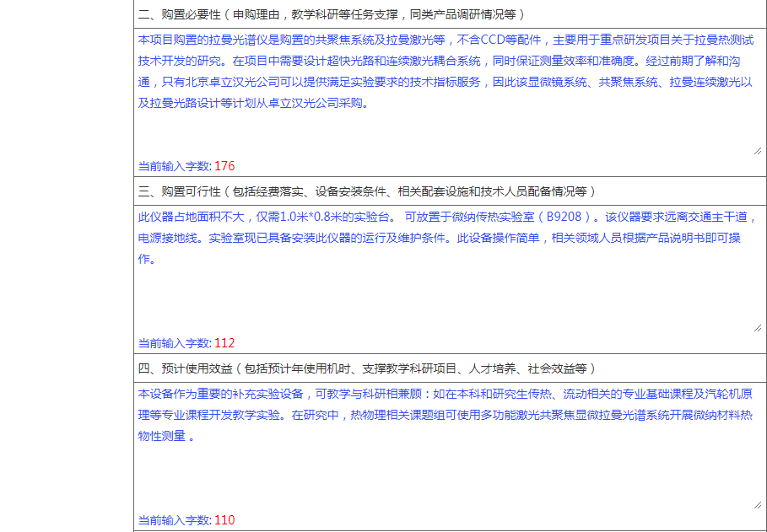The height and width of the screenshot is (532, 767).
Task: Click into the 预计使用效益 text area
Action: click(447, 476)
